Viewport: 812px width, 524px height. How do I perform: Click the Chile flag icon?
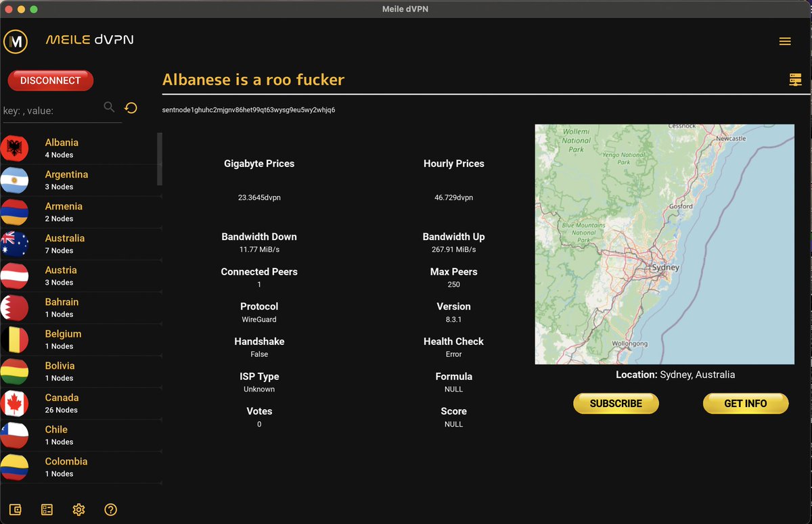(14, 435)
